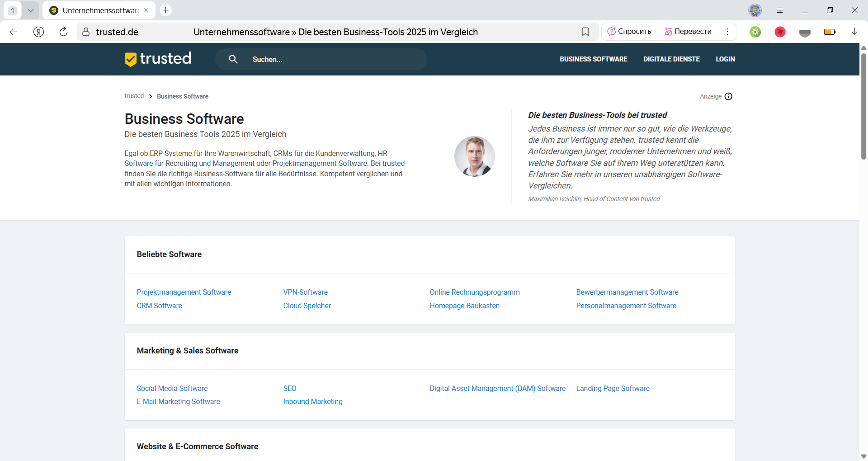Open the browser hamburger menu
The height and width of the screenshot is (461, 868).
point(780,10)
